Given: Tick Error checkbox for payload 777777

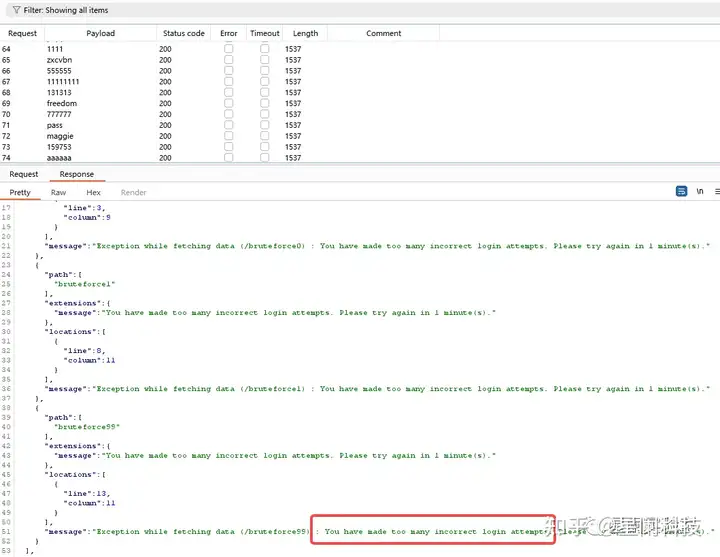Looking at the screenshot, I should click(229, 114).
